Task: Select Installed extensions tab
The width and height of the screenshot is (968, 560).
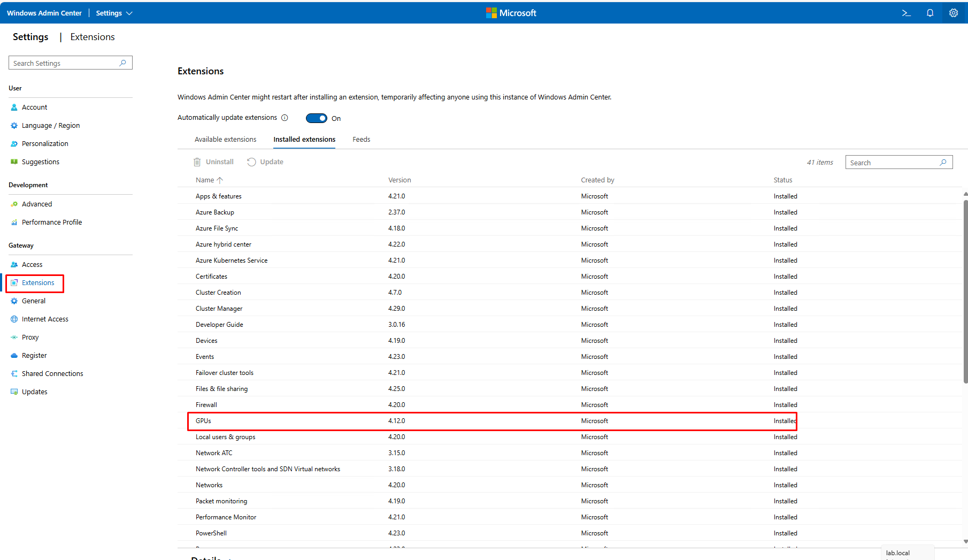Action: click(x=304, y=140)
